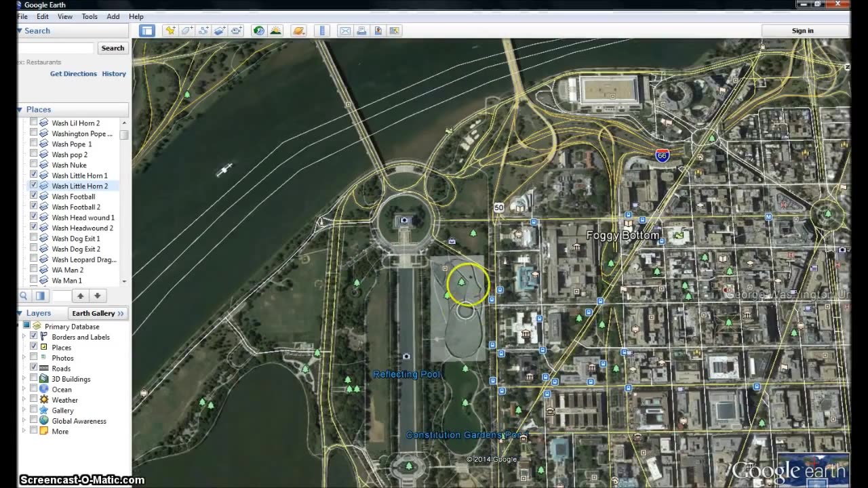Expand the Borders and Labels tree node
868x488 pixels.
(x=24, y=337)
